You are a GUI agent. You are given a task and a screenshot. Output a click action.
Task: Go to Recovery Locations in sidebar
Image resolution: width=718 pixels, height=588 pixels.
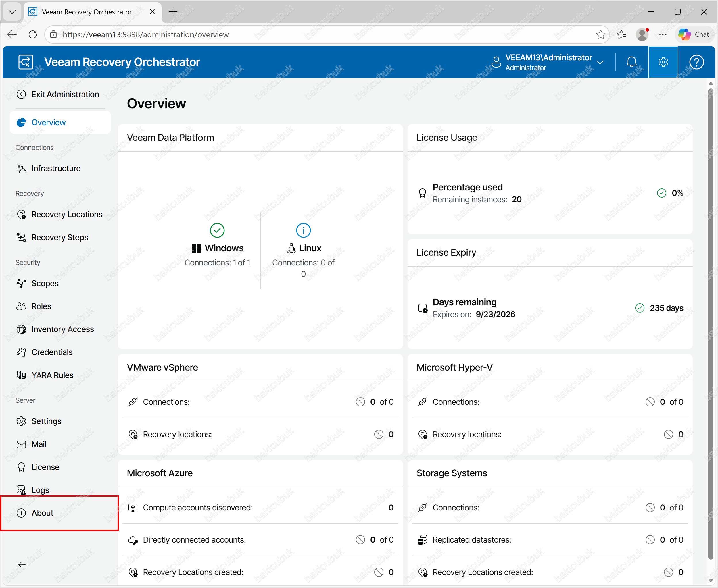tap(67, 214)
